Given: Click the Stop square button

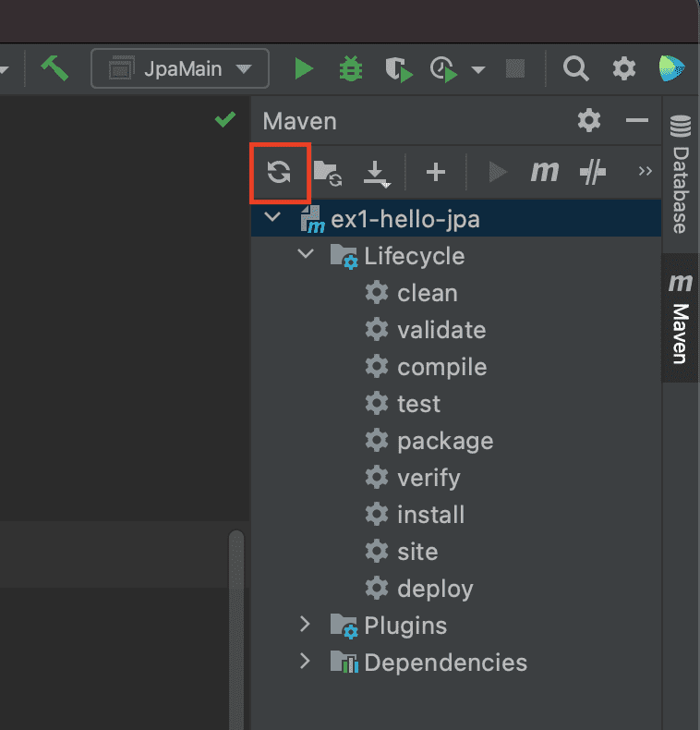Looking at the screenshot, I should [x=515, y=69].
